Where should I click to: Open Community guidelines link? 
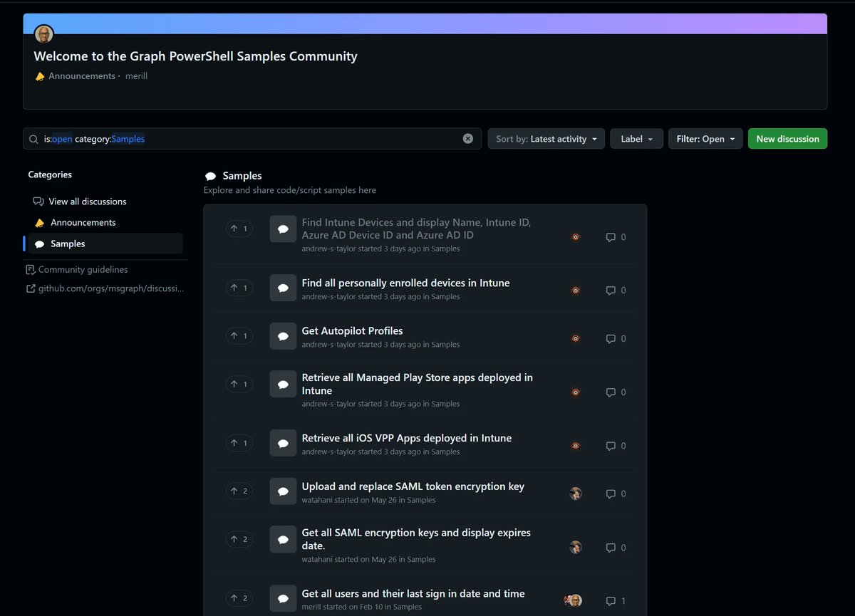pyautogui.click(x=77, y=270)
